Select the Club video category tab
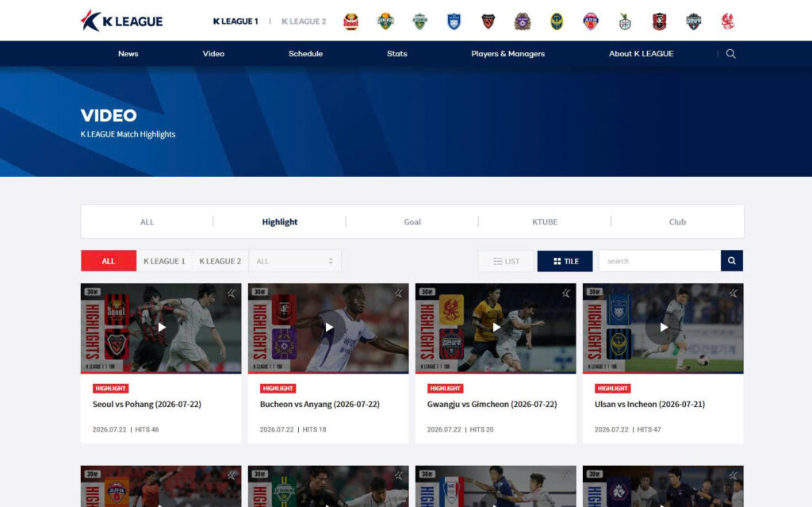The width and height of the screenshot is (812, 507). pyautogui.click(x=677, y=222)
